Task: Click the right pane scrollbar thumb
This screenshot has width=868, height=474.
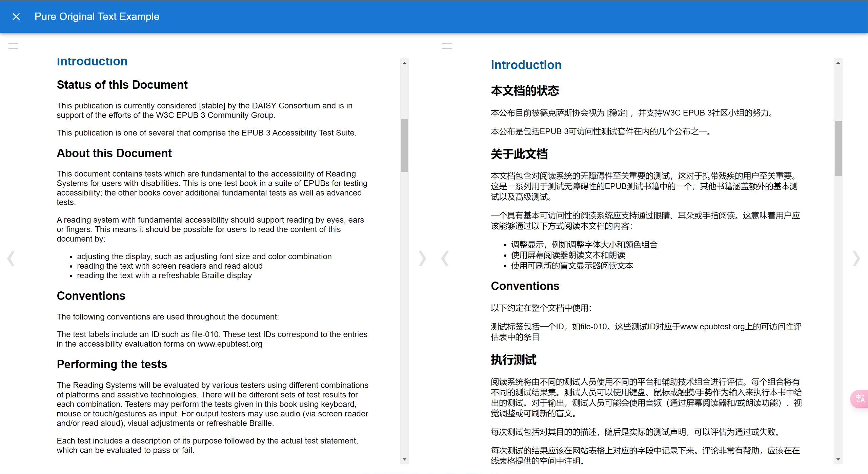Action: pos(838,148)
